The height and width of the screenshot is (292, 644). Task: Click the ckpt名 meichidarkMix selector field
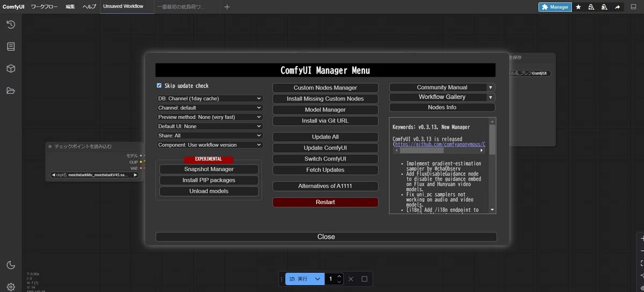tap(94, 175)
